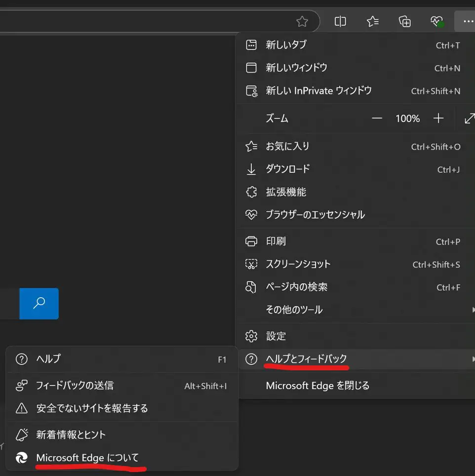Open 設定 from the menu
Image resolution: width=475 pixels, height=476 pixels.
point(355,336)
